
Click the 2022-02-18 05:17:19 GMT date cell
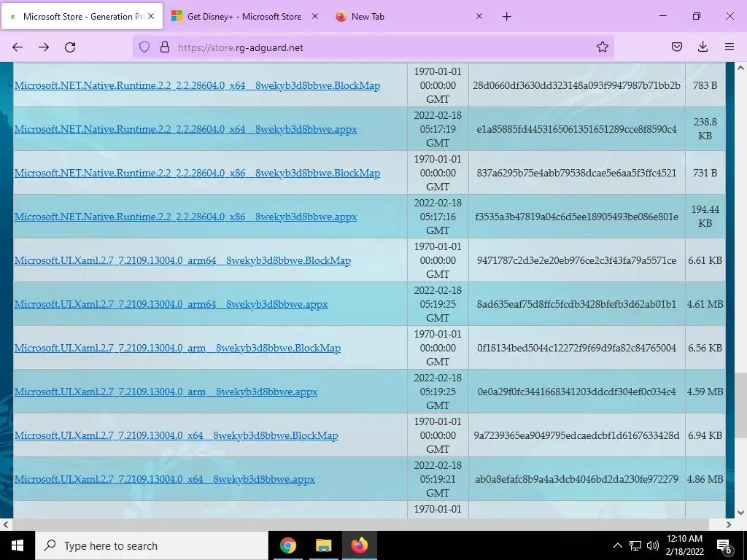click(438, 129)
